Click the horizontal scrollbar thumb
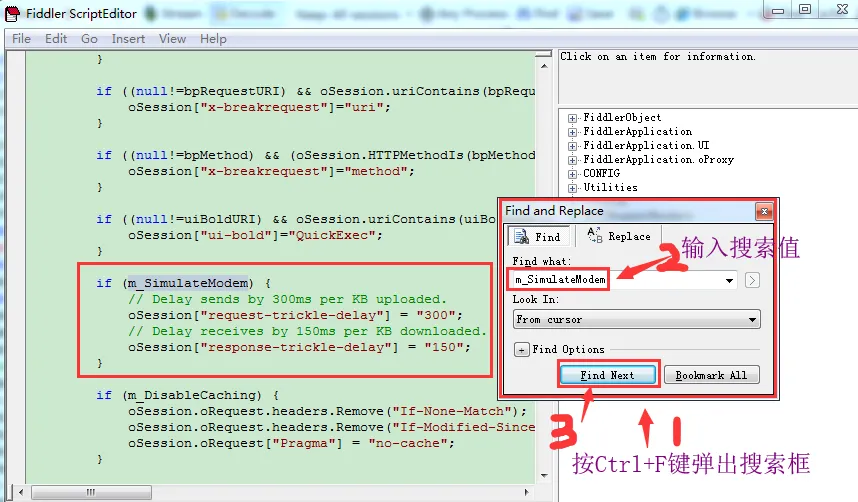Screen dimensions: 858x502 coord(91,492)
